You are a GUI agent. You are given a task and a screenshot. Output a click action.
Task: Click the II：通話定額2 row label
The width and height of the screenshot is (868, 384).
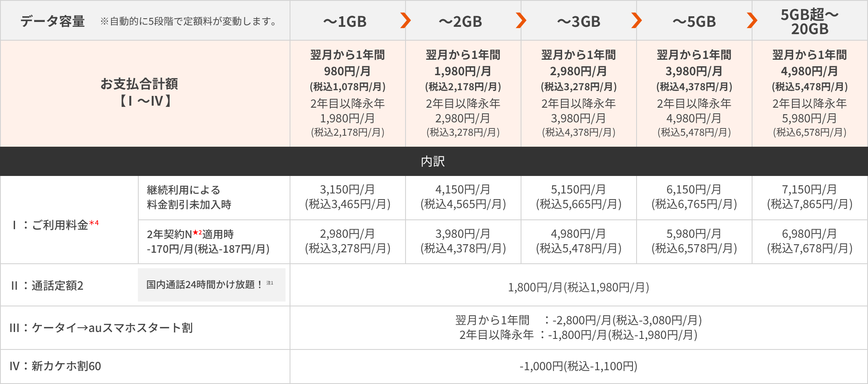(x=47, y=286)
